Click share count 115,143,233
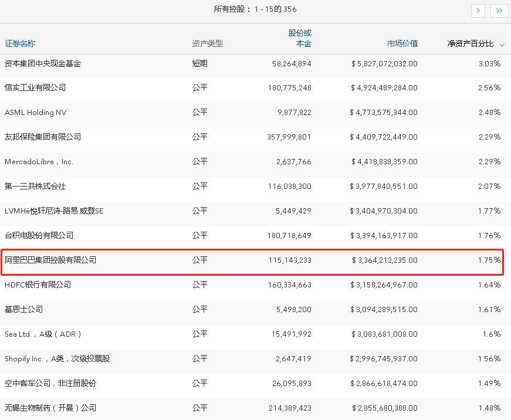 pos(290,260)
